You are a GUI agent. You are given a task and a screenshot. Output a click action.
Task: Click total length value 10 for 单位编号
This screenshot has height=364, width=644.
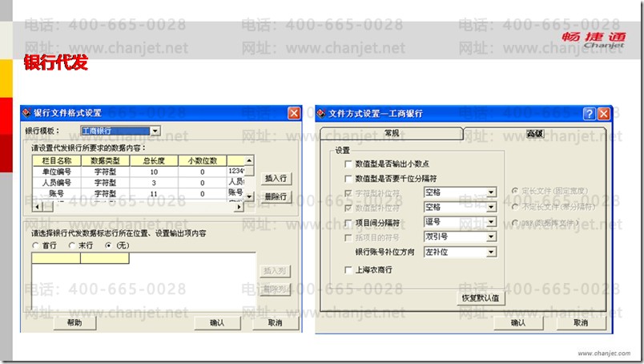154,172
